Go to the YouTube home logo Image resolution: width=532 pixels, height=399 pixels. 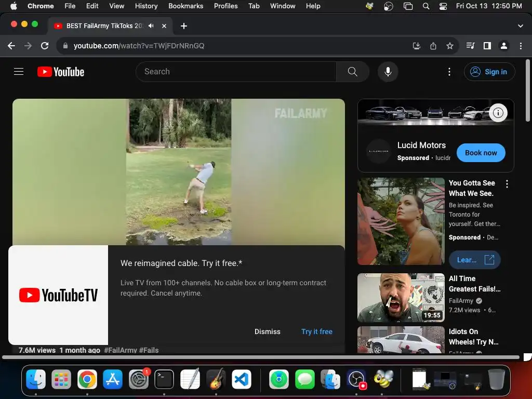pyautogui.click(x=61, y=72)
